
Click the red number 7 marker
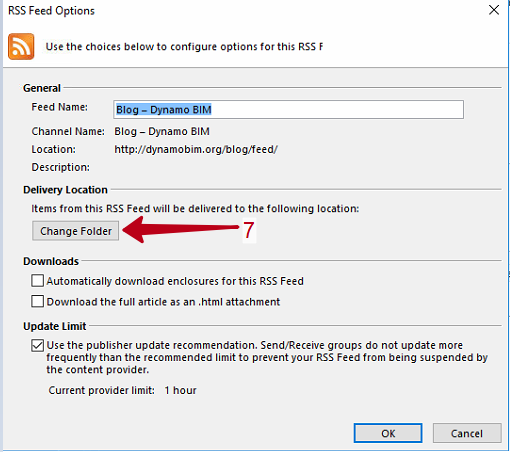pos(249,230)
